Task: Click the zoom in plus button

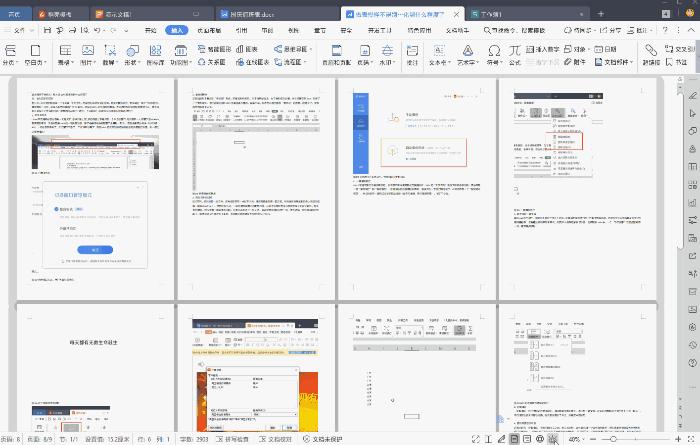Action: pyautogui.click(x=678, y=439)
